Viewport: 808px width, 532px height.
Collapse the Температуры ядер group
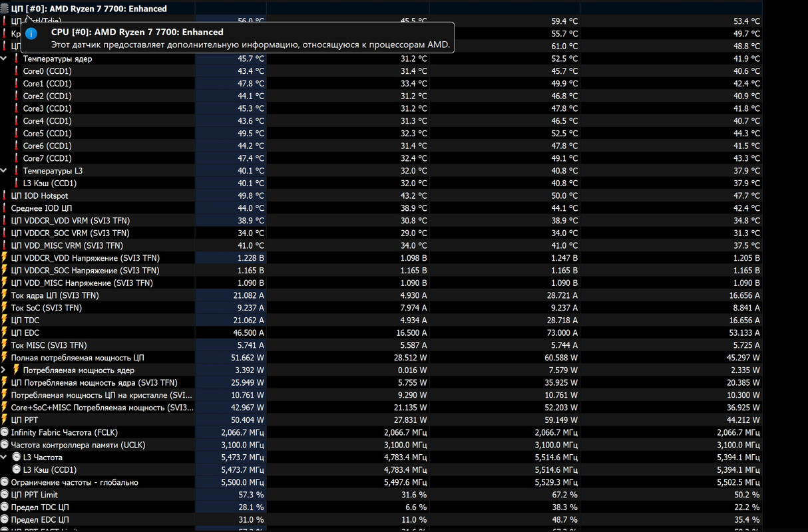tap(4, 59)
